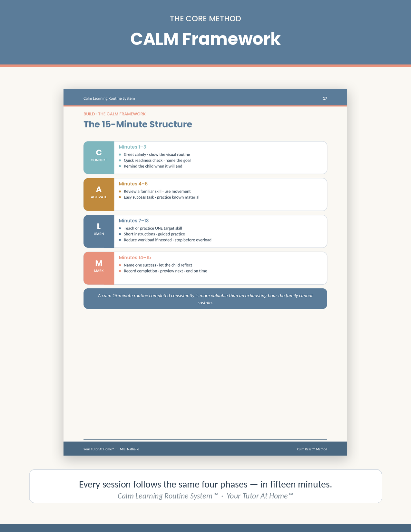The width and height of the screenshot is (411, 532).
Task: Click 'Minutes 14–15' heading
Action: pyautogui.click(x=135, y=257)
